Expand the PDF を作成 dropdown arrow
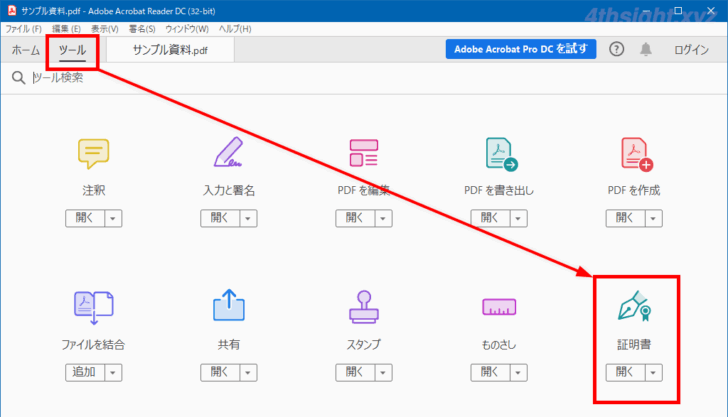 coord(653,218)
